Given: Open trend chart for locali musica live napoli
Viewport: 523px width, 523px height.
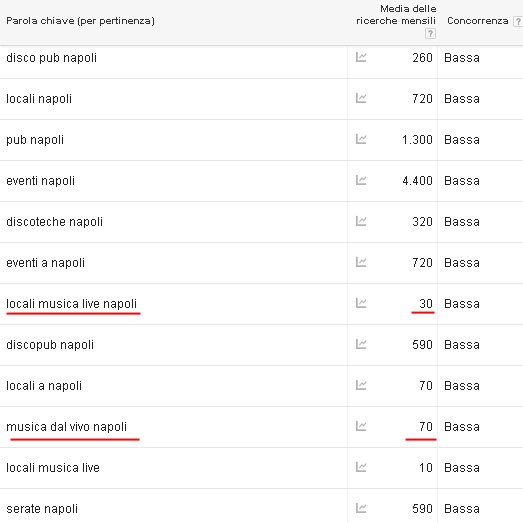Looking at the screenshot, I should 361,303.
